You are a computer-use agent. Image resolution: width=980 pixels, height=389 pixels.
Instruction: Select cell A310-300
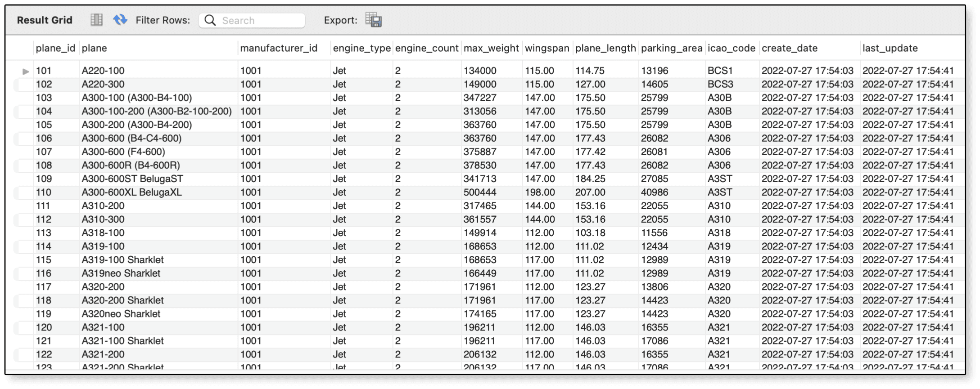coord(103,219)
